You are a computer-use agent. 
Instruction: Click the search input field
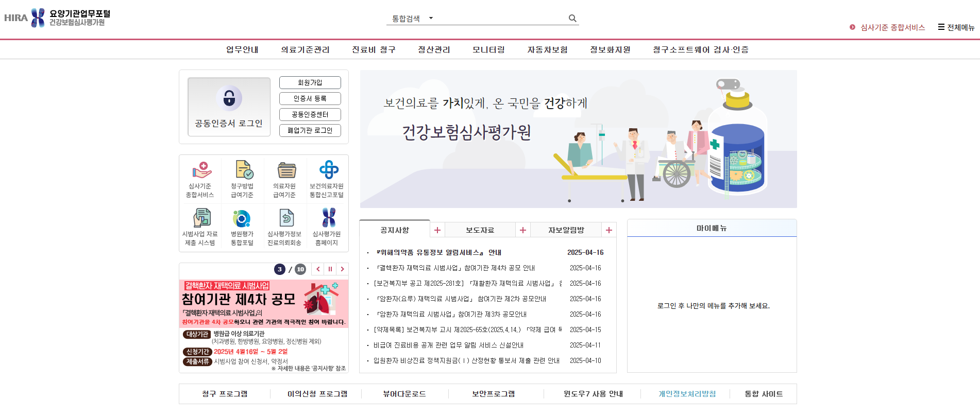tap(501, 19)
